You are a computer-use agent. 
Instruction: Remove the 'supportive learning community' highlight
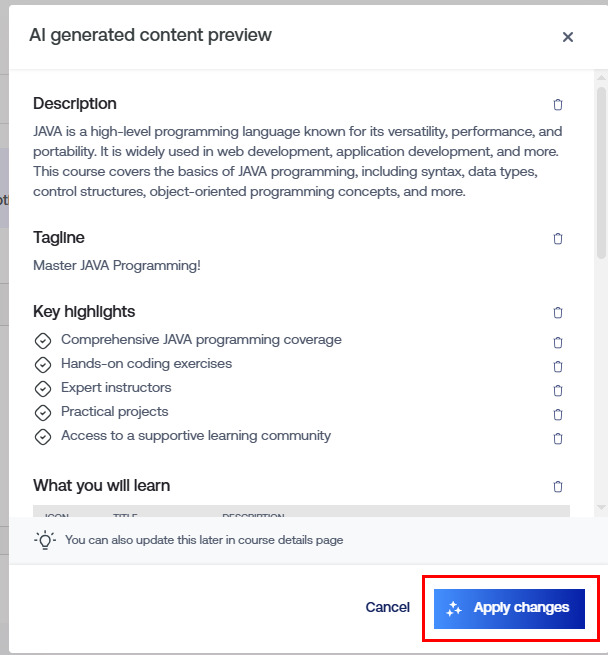pos(558,438)
